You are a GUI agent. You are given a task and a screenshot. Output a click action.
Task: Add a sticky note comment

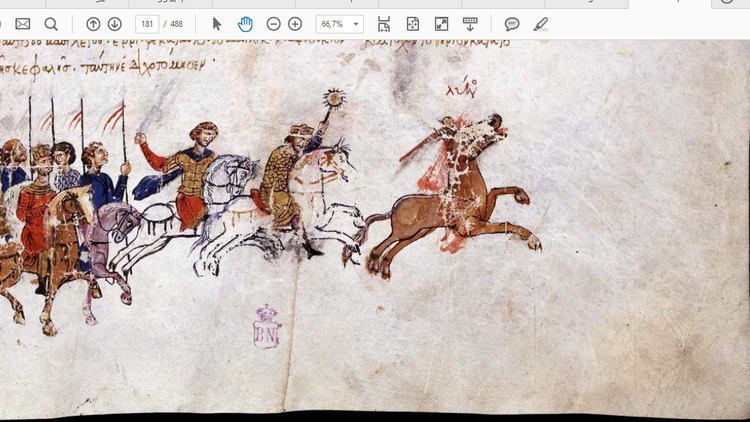512,24
